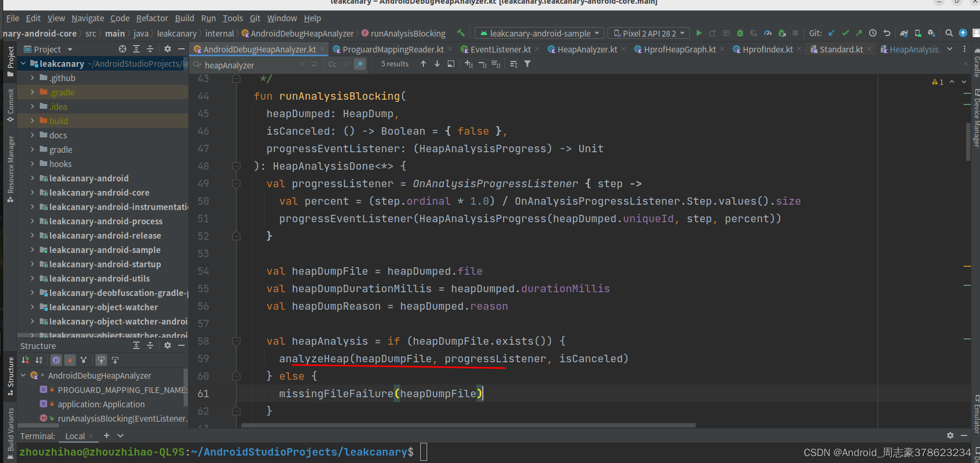Switch to ProguardMappingReader.kt tab
The image size is (980, 463).
pos(393,49)
